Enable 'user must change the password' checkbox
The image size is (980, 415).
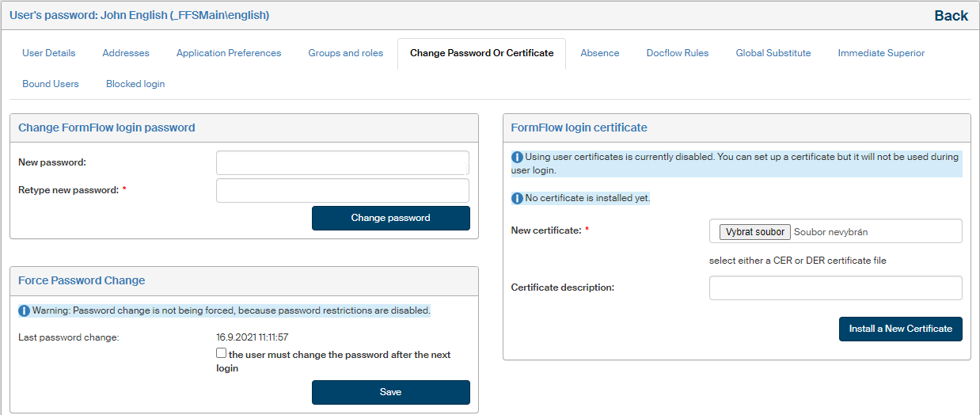point(222,354)
